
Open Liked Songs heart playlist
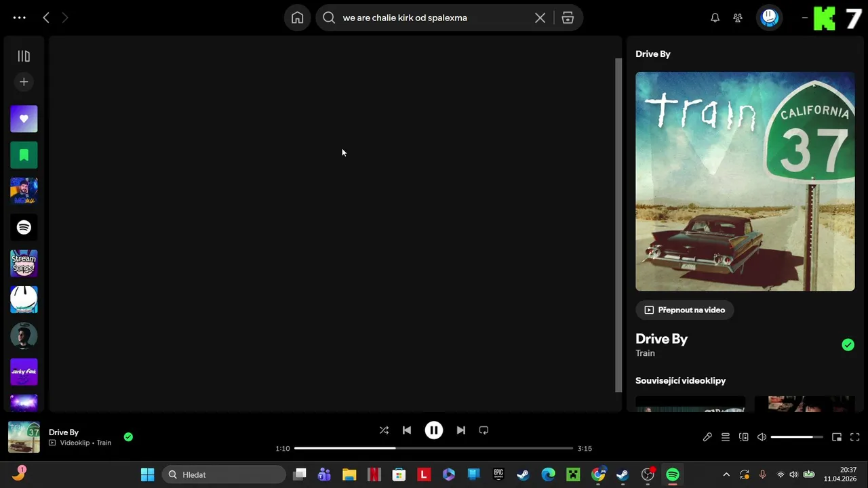(24, 119)
